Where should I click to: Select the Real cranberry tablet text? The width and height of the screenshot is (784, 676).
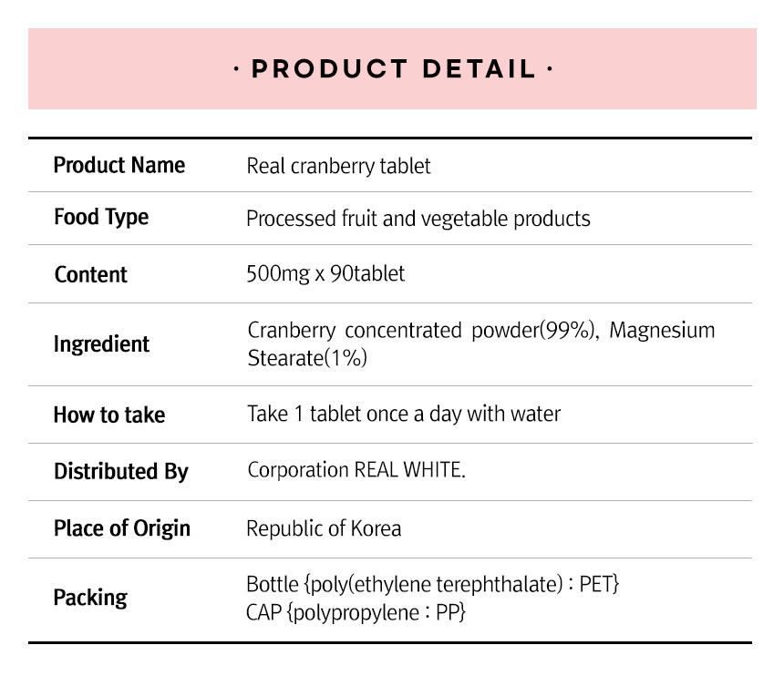coord(338,166)
